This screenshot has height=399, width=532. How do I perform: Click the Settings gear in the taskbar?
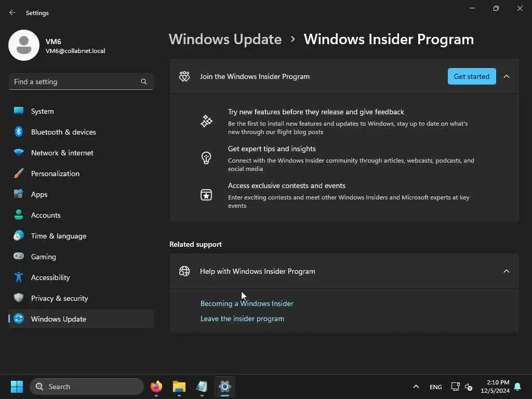(x=224, y=387)
